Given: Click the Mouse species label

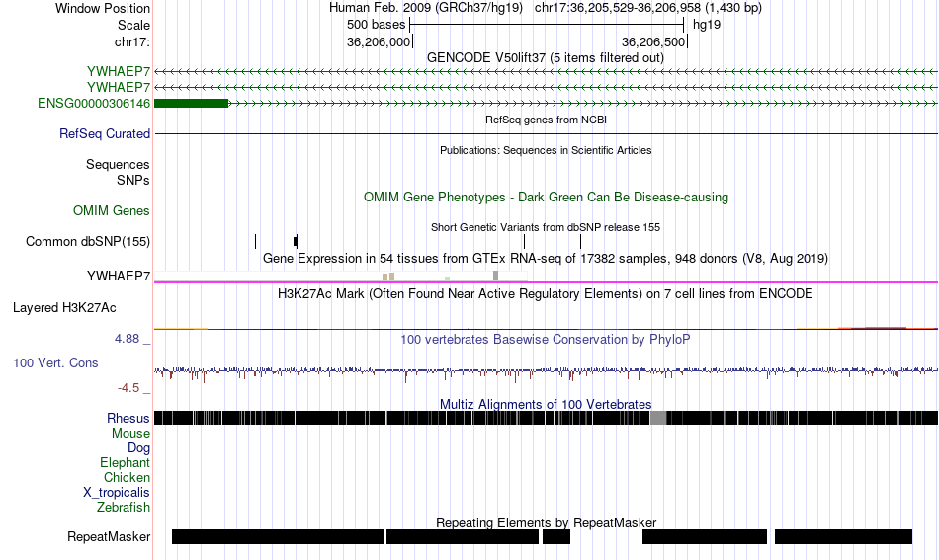Looking at the screenshot, I should click(x=130, y=434).
